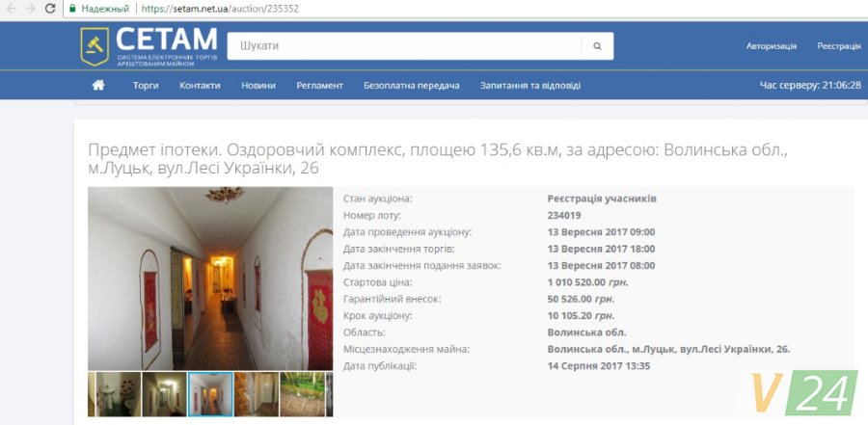Click the Реєстрація link
This screenshot has height=425, width=868.
tap(838, 46)
